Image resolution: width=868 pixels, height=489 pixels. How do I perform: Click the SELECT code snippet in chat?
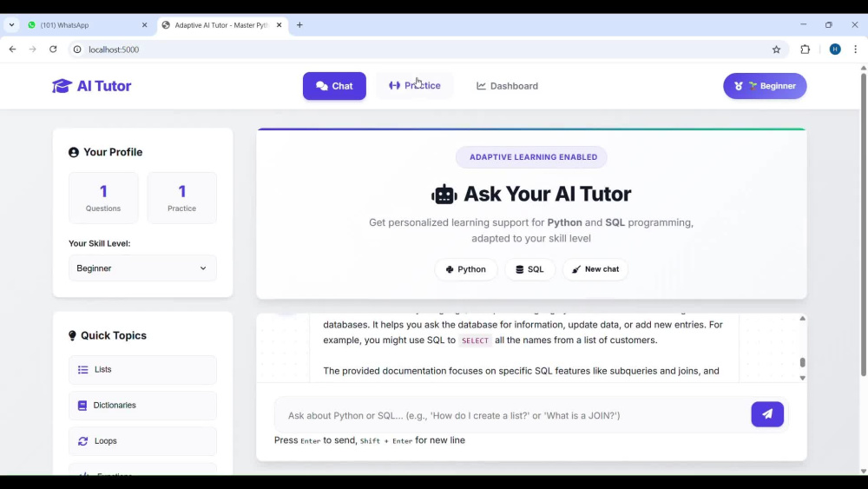[475, 340]
